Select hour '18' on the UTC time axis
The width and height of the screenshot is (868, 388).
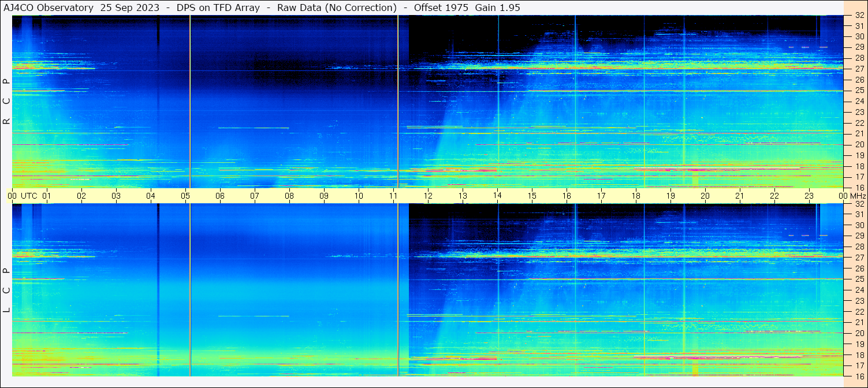click(x=636, y=196)
